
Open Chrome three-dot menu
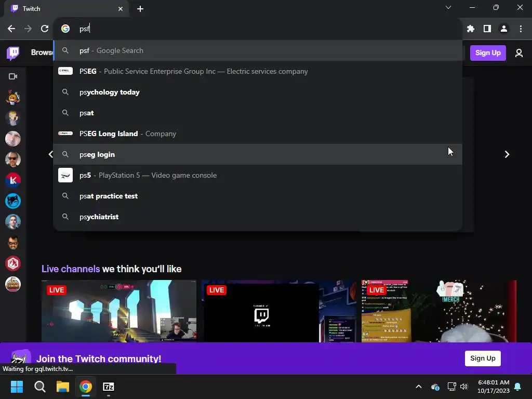[521, 29]
